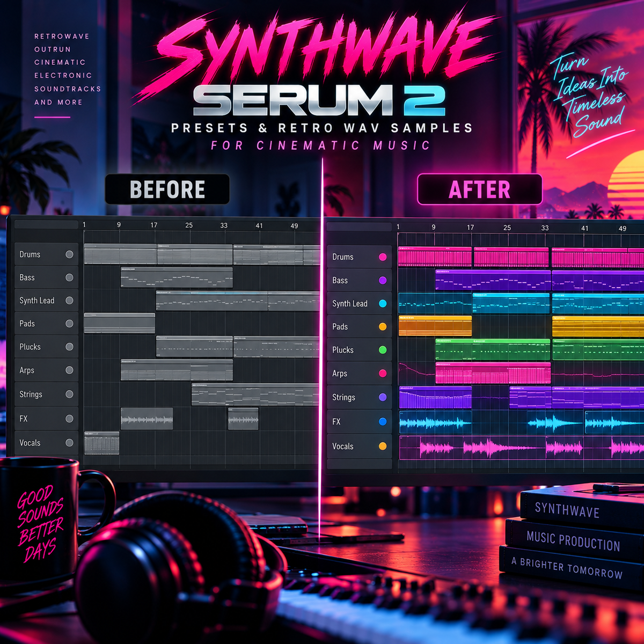Select the Drums track header in Before panel
The width and height of the screenshot is (644, 644).
(x=46, y=254)
